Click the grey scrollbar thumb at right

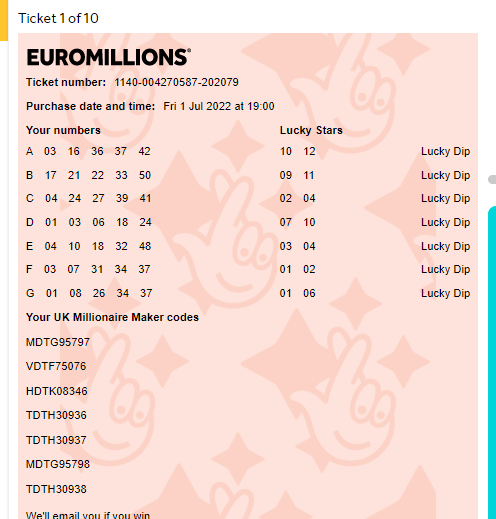tap(492, 179)
